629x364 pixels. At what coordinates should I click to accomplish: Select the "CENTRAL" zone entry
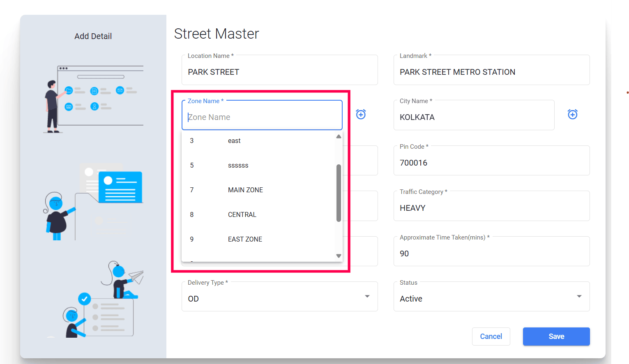click(242, 215)
